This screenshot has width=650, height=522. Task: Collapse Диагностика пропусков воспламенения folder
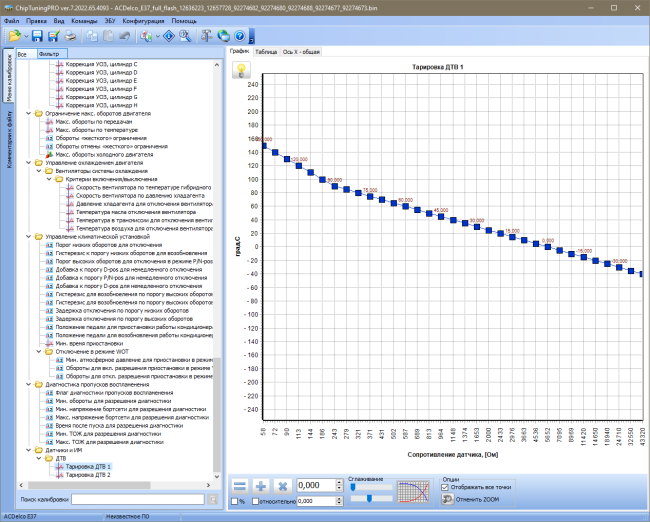[x=29, y=384]
